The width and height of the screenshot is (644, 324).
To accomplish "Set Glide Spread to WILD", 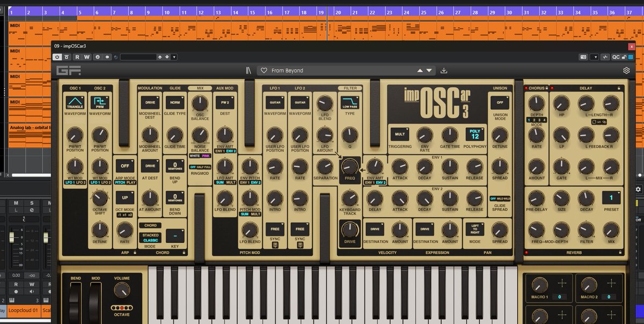I will 506,198.
